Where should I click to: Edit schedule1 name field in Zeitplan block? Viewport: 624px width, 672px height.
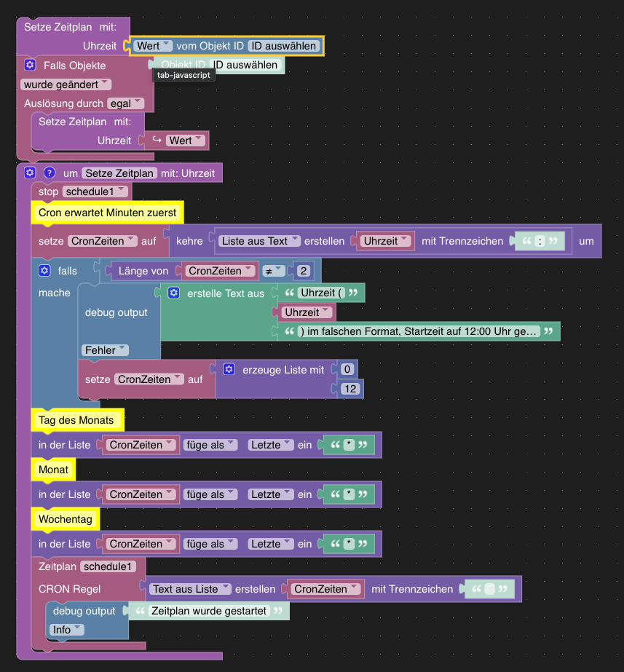click(108, 566)
